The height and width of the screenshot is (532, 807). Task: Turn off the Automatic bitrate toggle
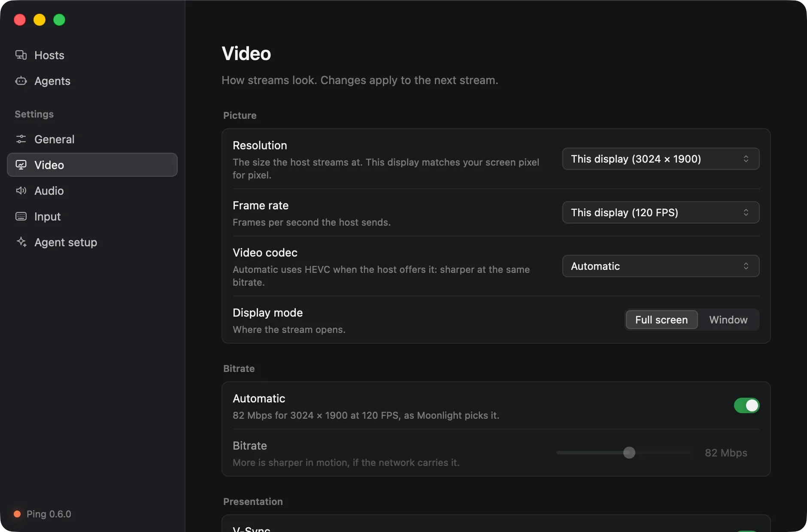click(x=746, y=405)
